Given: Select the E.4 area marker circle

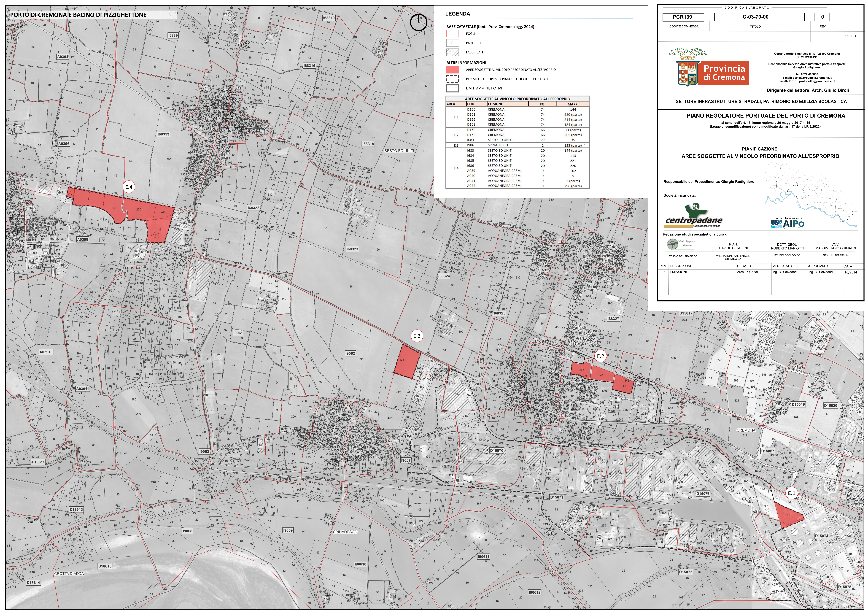Looking at the screenshot, I should (129, 187).
